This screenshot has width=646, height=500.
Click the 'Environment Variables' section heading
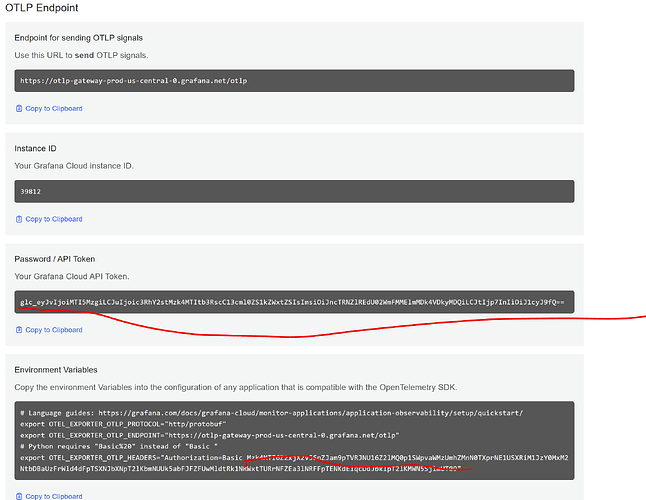coord(56,370)
